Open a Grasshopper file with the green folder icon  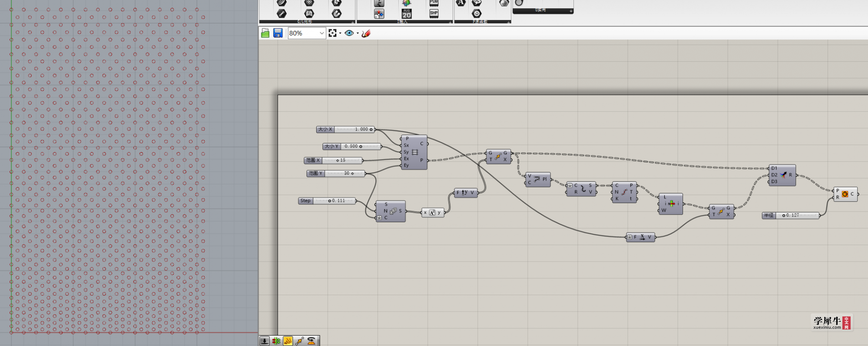265,33
